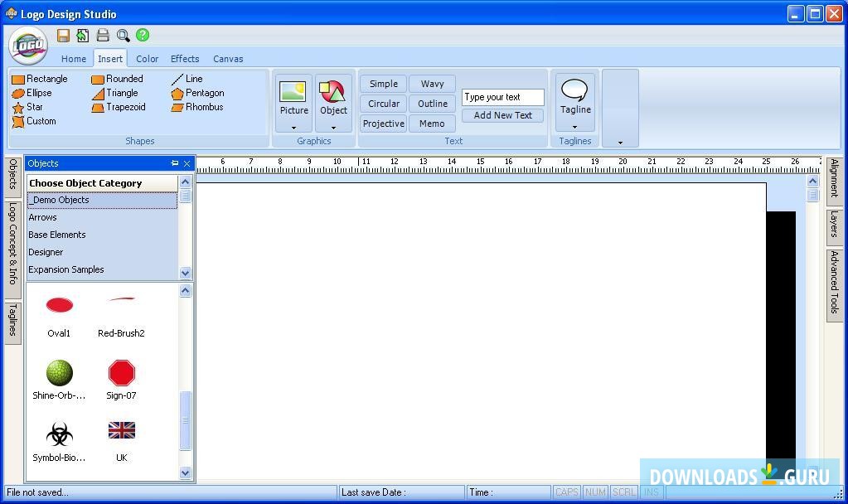Select Expansion Samples category
The image size is (848, 504).
click(102, 269)
